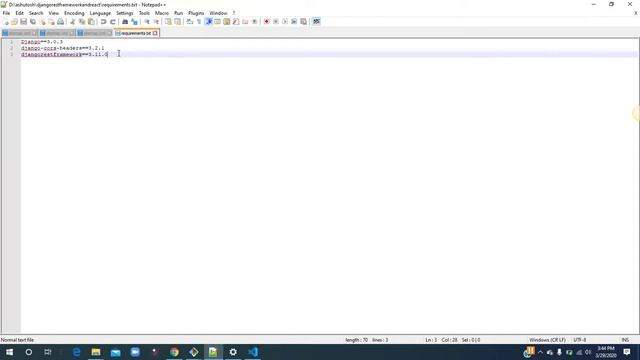Image resolution: width=640 pixels, height=360 pixels.
Task: Open Find with the binoculars icon
Action: point(125,22)
